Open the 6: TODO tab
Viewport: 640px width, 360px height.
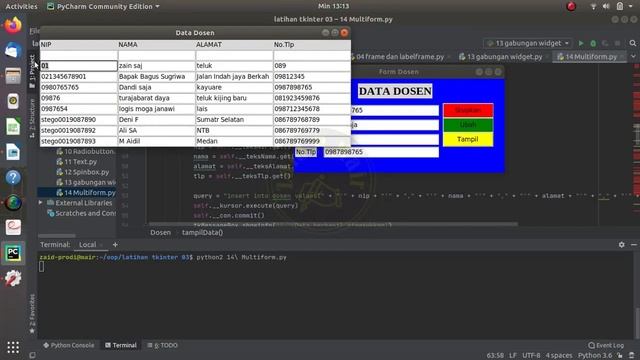coord(162,345)
